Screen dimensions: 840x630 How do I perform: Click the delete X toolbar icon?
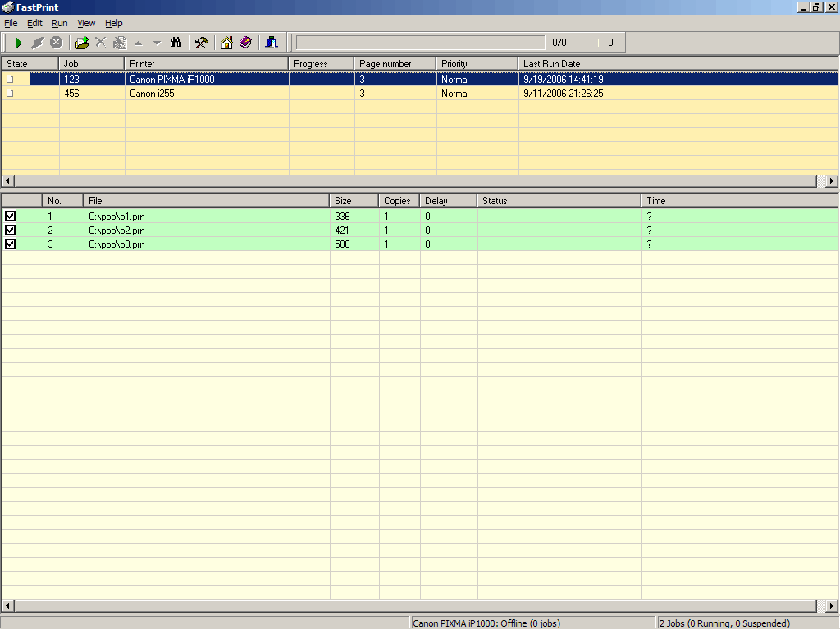pos(101,42)
